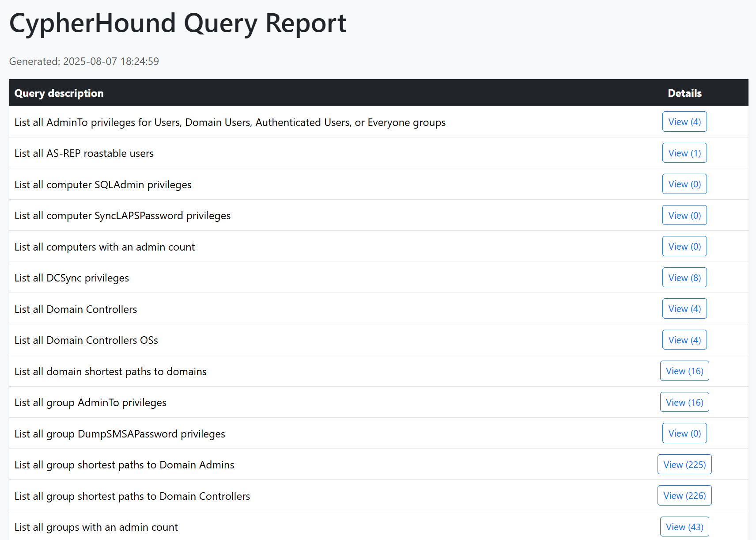Click 'List all computer SyncLAPSPassword privileges' text
Image resolution: width=756 pixels, height=540 pixels.
[122, 216]
